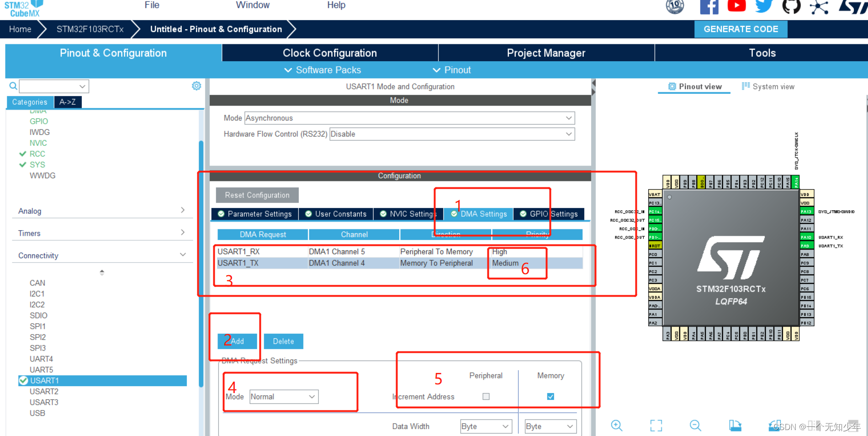
Task: Click the search magnifier icon in categories panel
Action: (x=13, y=86)
